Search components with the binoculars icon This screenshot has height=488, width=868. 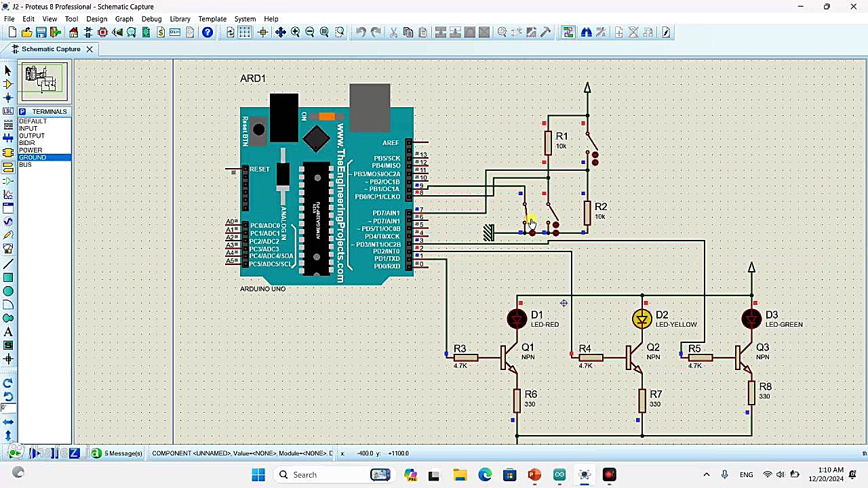[x=587, y=33]
